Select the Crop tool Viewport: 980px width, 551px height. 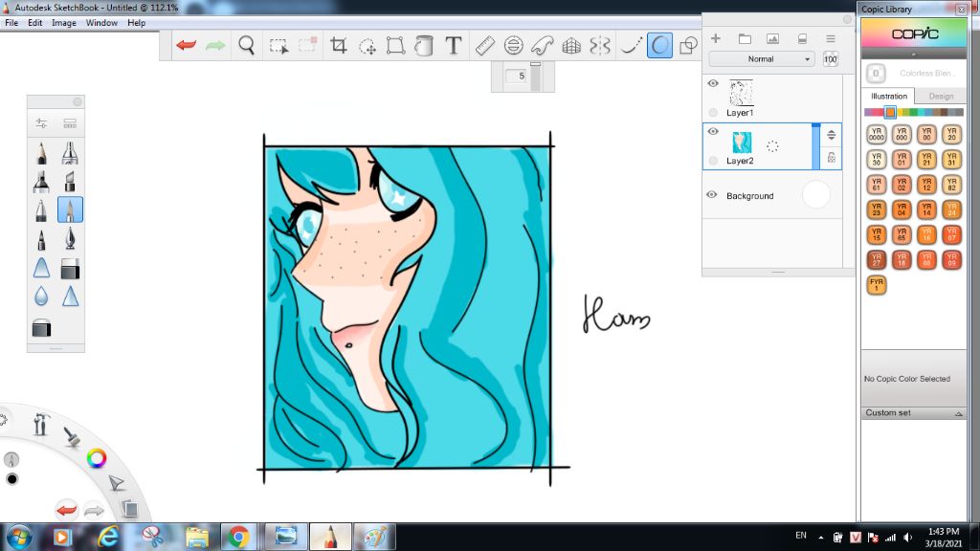coord(338,46)
